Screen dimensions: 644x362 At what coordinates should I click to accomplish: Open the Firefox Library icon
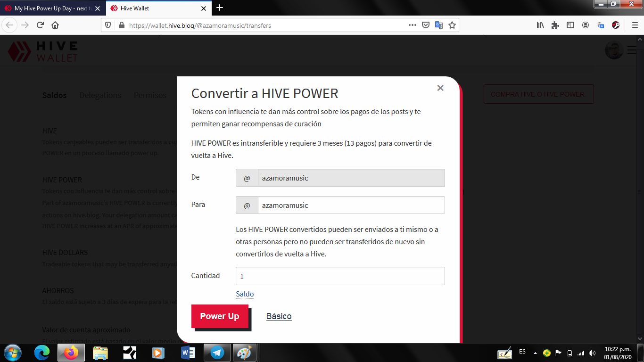540,25
